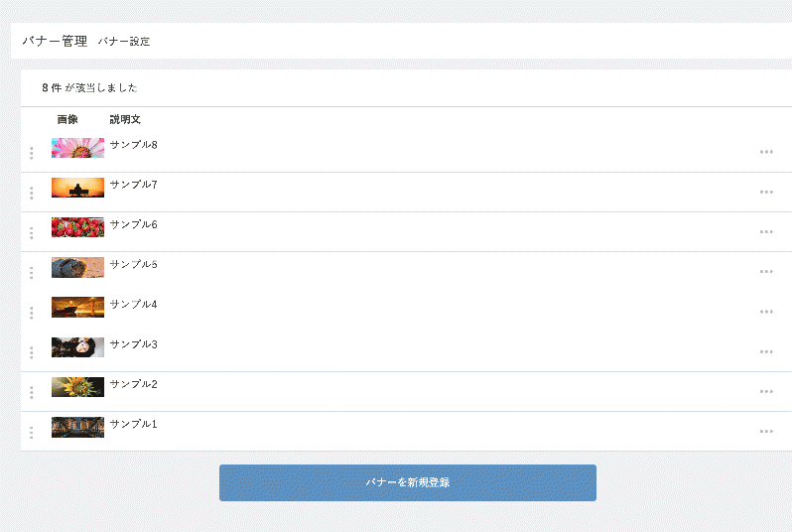Click the drag handle beside サンプル1
Image resolution: width=792 pixels, height=532 pixels.
coord(32,432)
